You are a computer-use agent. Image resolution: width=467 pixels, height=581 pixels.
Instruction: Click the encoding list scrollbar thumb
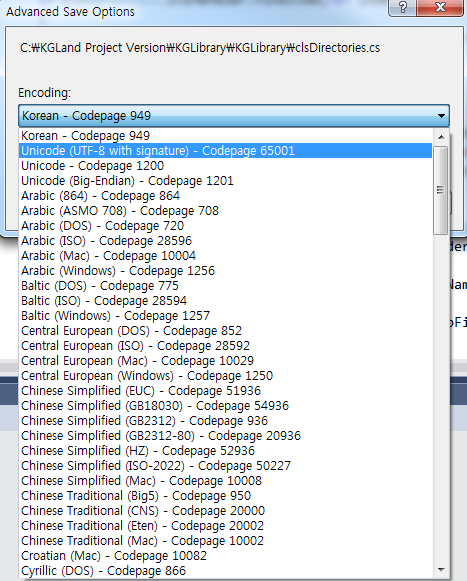(441, 190)
